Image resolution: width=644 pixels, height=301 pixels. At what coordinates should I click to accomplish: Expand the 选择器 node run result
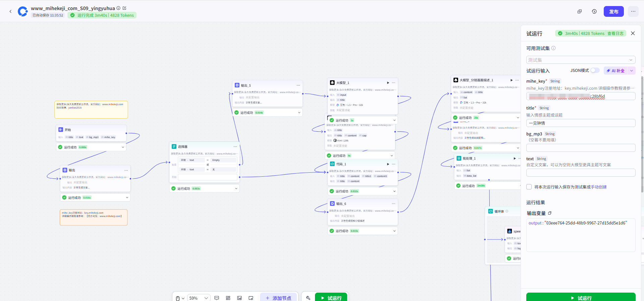[236, 188]
